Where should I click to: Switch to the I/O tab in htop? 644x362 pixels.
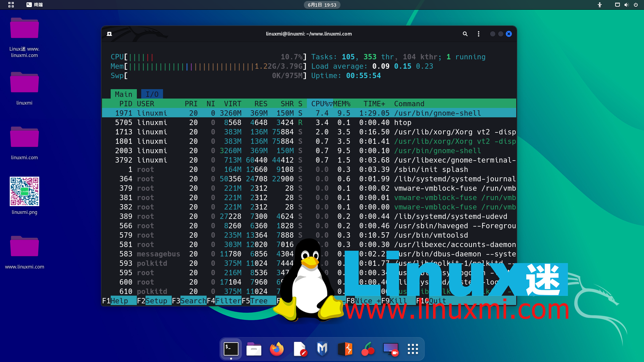(152, 94)
